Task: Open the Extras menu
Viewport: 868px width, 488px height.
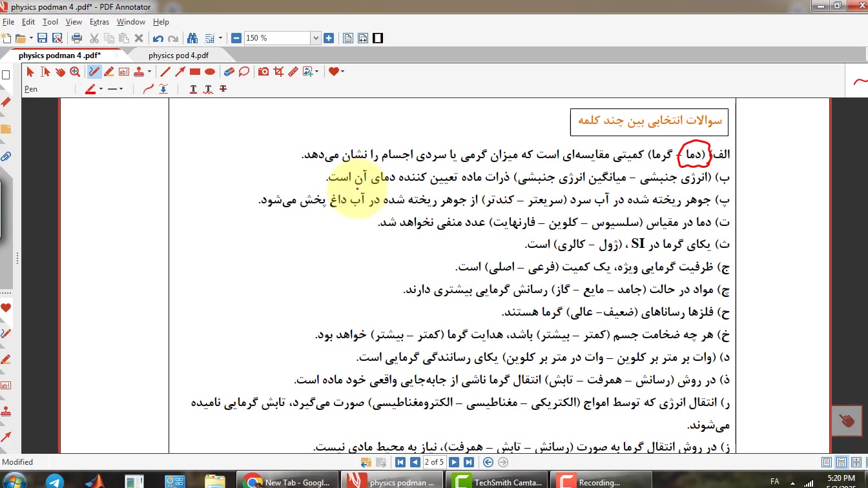Action: (99, 22)
